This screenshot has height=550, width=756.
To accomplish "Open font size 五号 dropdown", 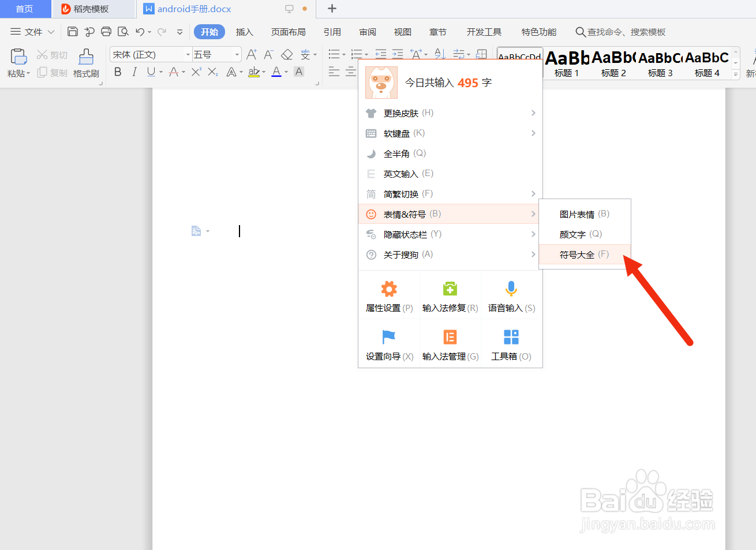I will click(237, 54).
